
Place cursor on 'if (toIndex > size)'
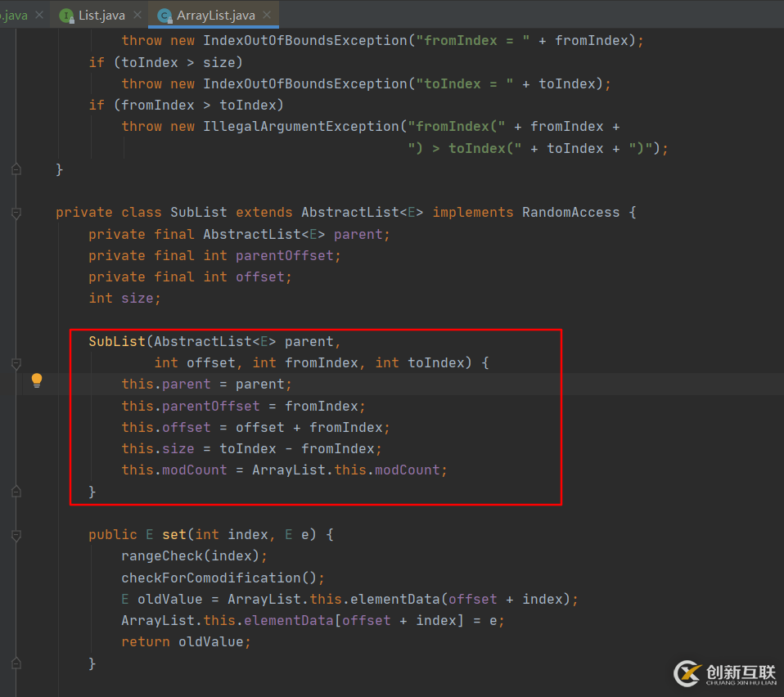tap(166, 62)
